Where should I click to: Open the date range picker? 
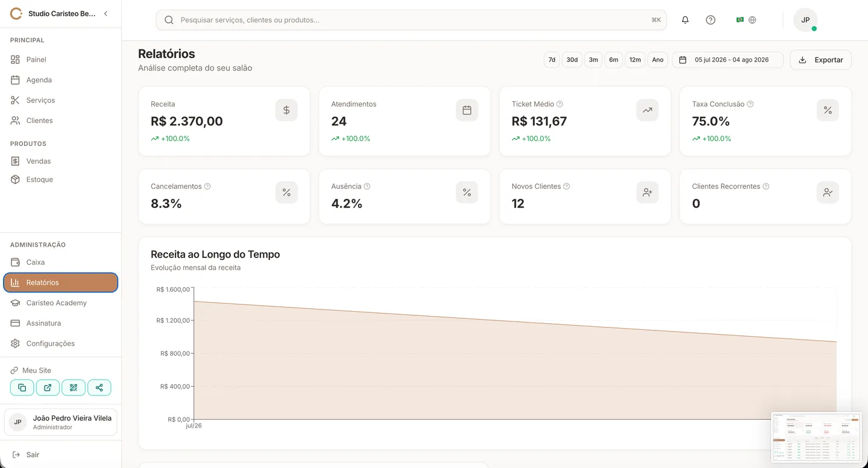(728, 60)
